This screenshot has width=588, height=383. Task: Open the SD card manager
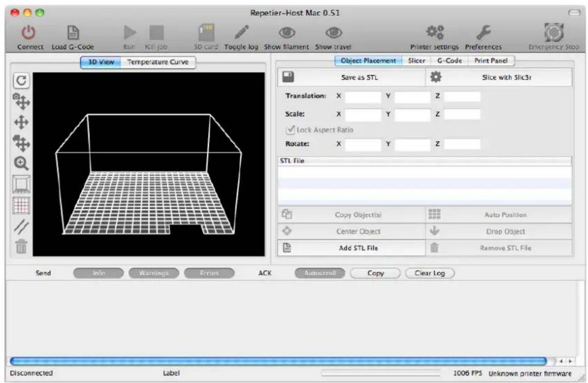click(x=206, y=33)
